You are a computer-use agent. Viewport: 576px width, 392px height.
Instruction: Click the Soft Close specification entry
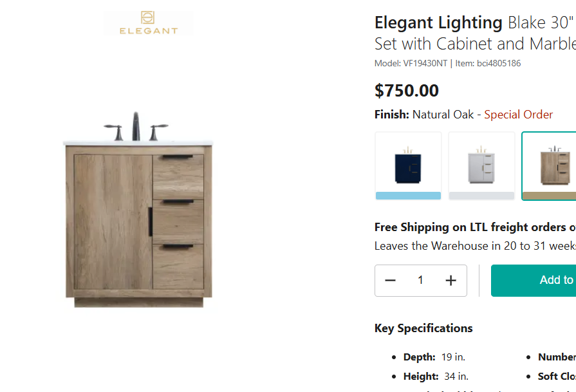click(555, 376)
